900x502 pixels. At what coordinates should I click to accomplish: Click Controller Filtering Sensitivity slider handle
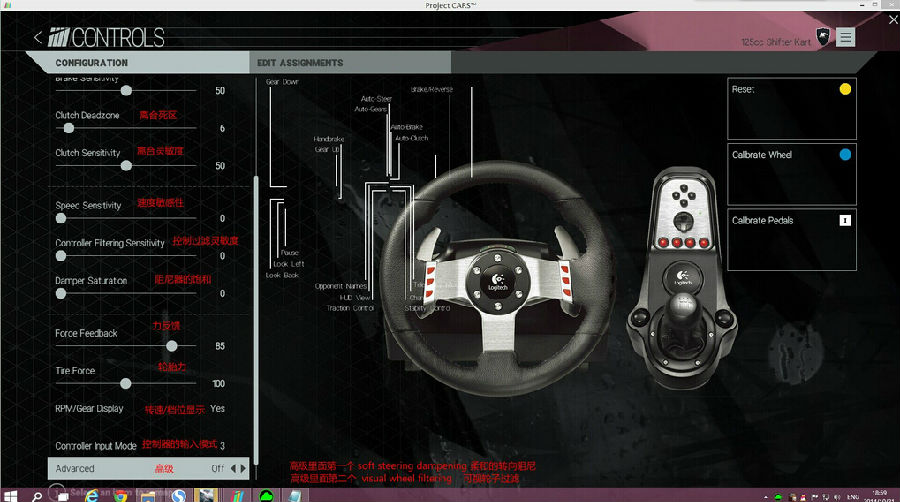[x=61, y=256]
